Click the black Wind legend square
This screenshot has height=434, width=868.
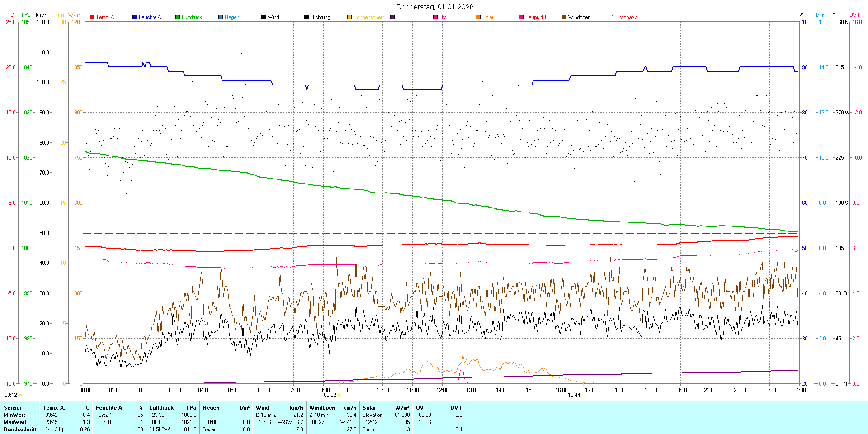pos(264,17)
